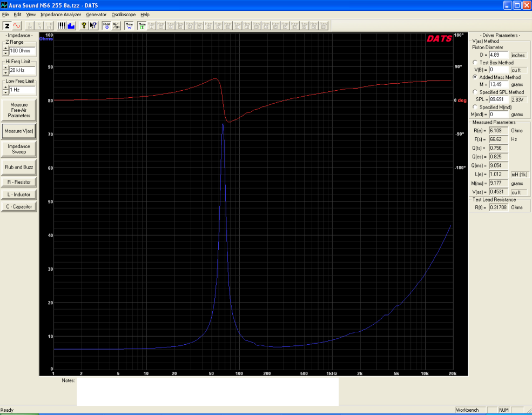Click the V(B) test box volume field
This screenshot has width=532, height=415.
[499, 70]
